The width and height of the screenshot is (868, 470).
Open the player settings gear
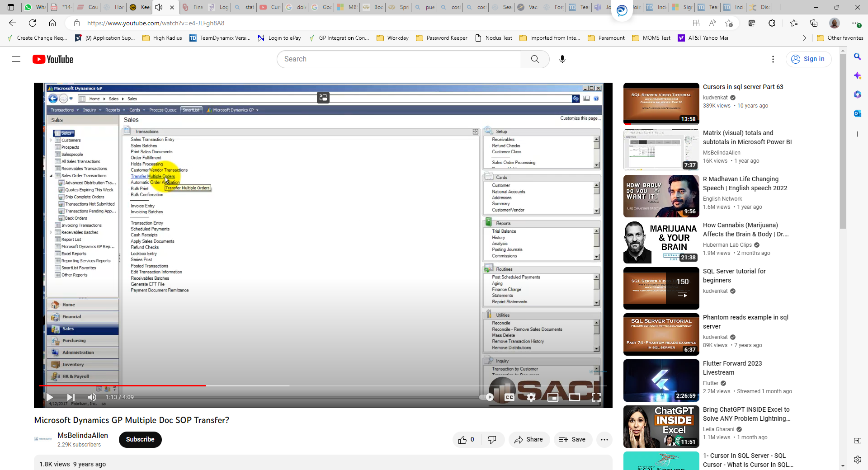click(531, 397)
